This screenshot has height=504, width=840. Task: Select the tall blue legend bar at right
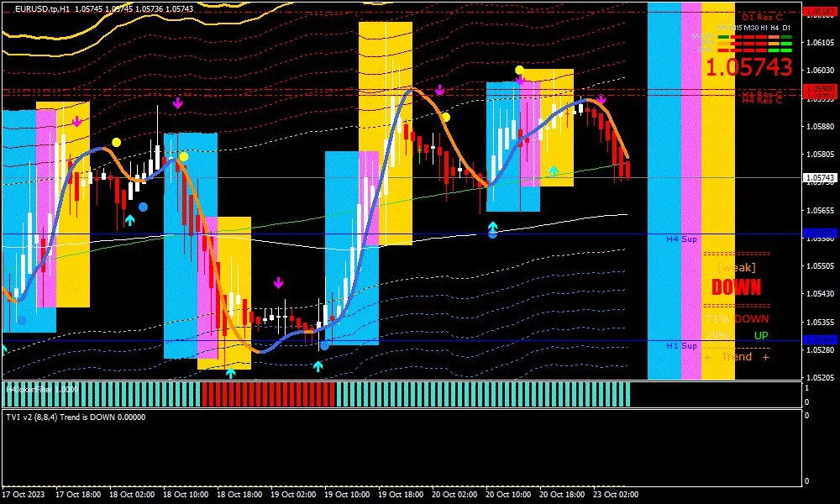point(664,191)
